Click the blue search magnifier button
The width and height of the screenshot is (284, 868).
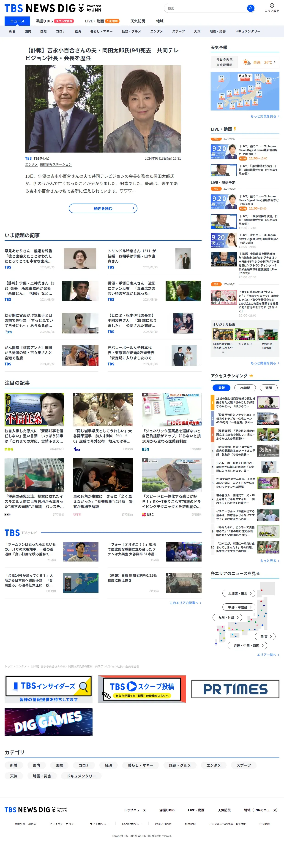point(250,8)
